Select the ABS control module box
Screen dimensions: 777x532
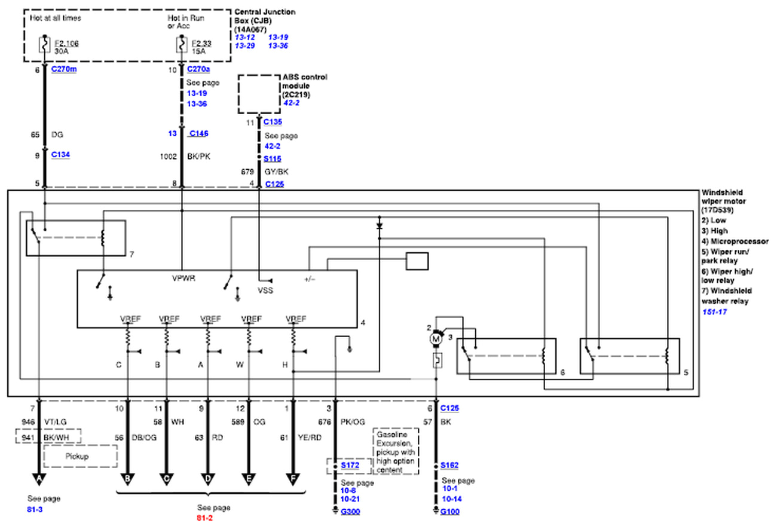(x=258, y=94)
